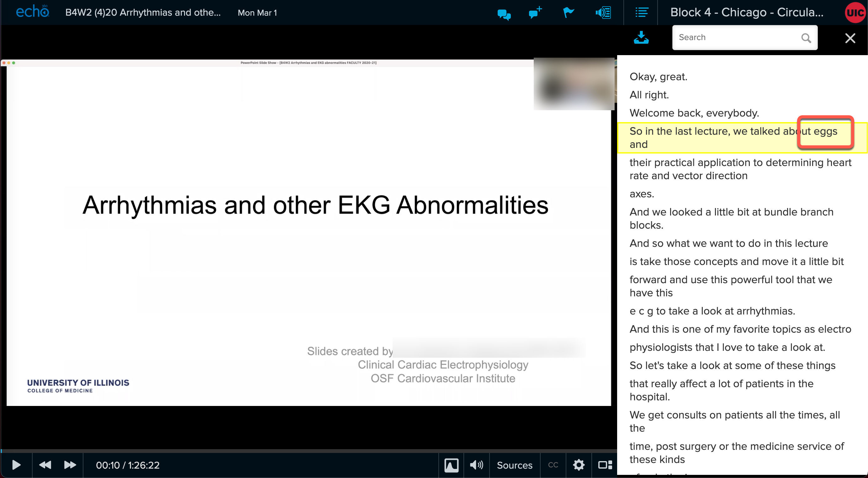Open the Sources selection menu

tap(514, 465)
